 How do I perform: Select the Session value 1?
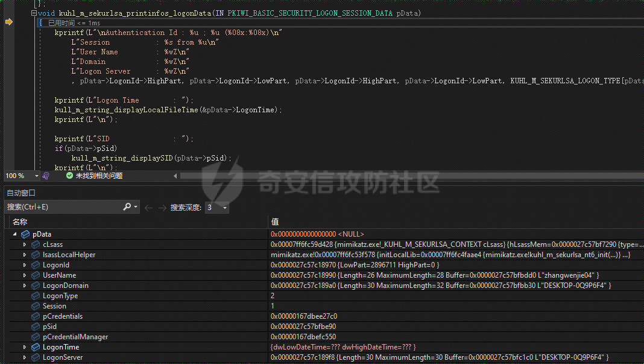point(273,306)
